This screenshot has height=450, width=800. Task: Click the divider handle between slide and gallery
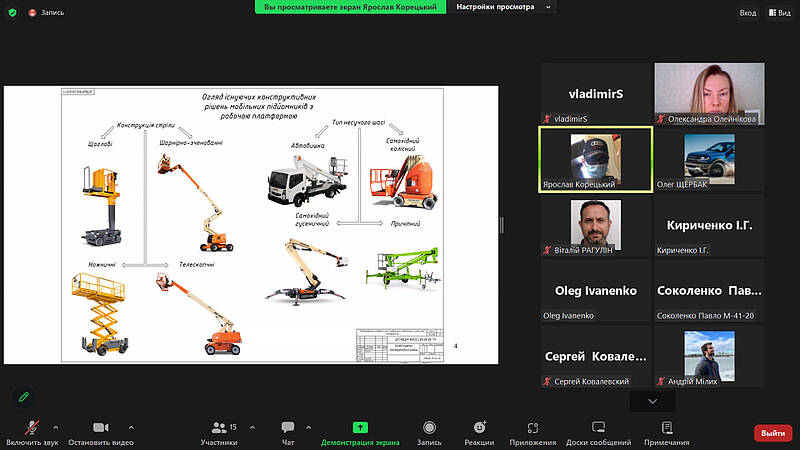point(502,225)
